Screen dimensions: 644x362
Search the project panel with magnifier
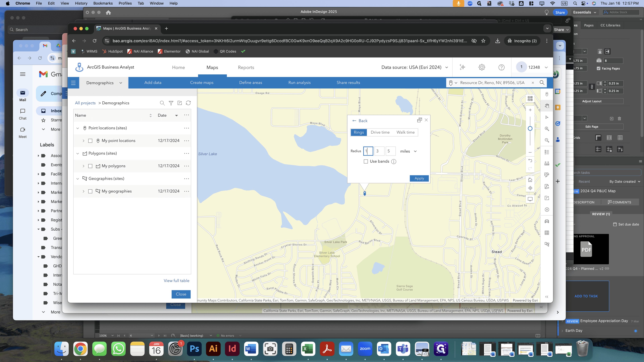[162, 103]
